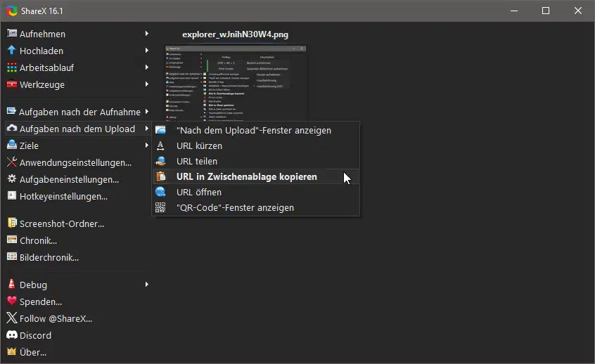Toggle the URL öffnen task
Image resolution: width=595 pixels, height=364 pixels.
[256, 193]
